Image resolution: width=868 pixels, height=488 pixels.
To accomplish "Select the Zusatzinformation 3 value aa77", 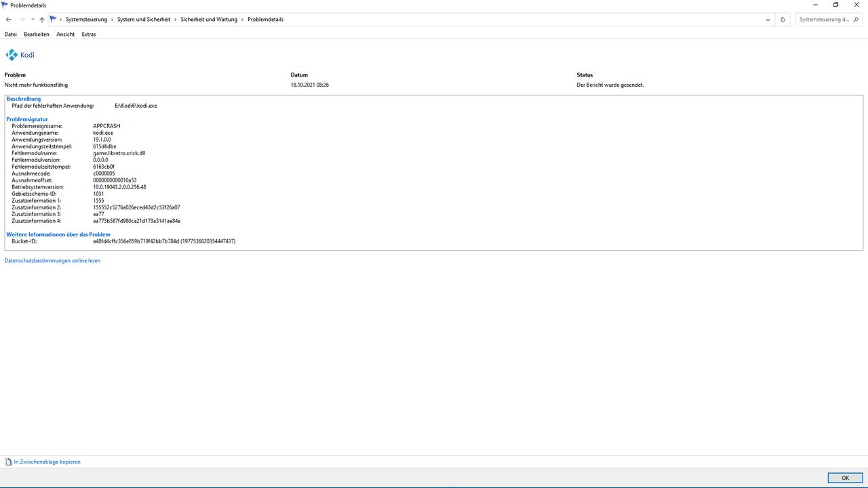I will (98, 214).
